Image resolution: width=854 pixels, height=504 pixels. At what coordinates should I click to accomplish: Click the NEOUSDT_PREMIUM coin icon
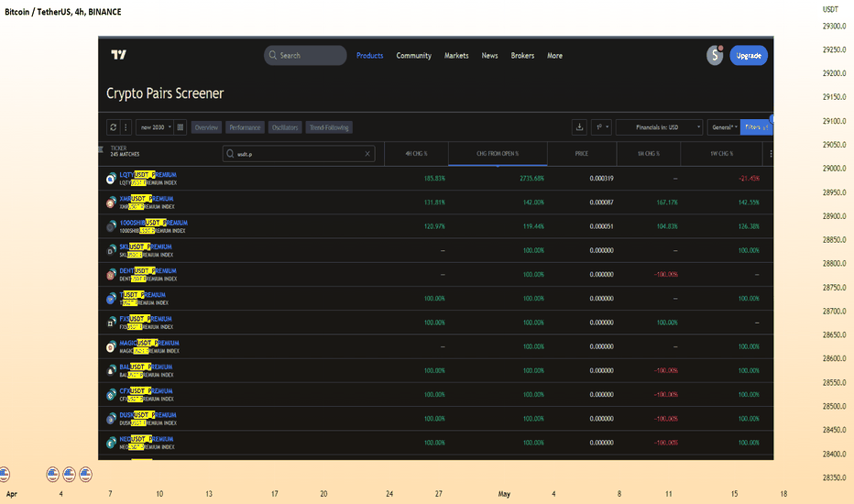point(111,443)
